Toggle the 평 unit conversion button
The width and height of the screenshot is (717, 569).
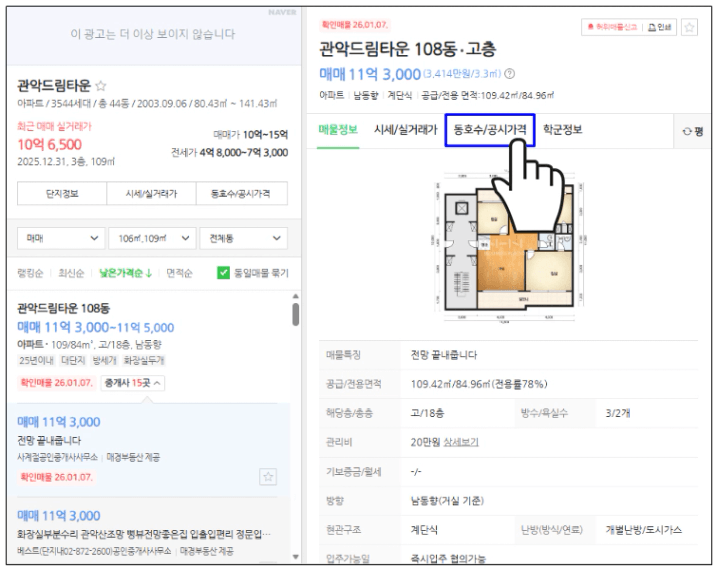tap(692, 131)
